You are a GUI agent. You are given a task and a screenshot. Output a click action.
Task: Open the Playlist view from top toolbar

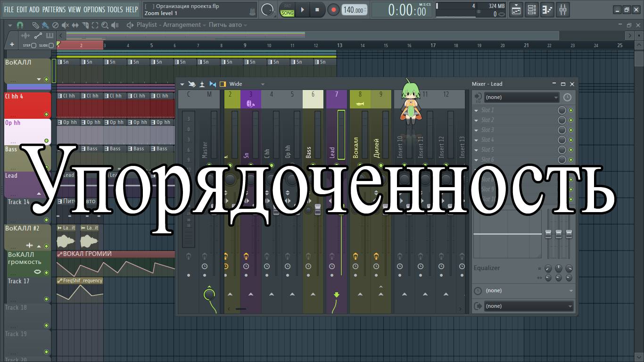(x=516, y=9)
